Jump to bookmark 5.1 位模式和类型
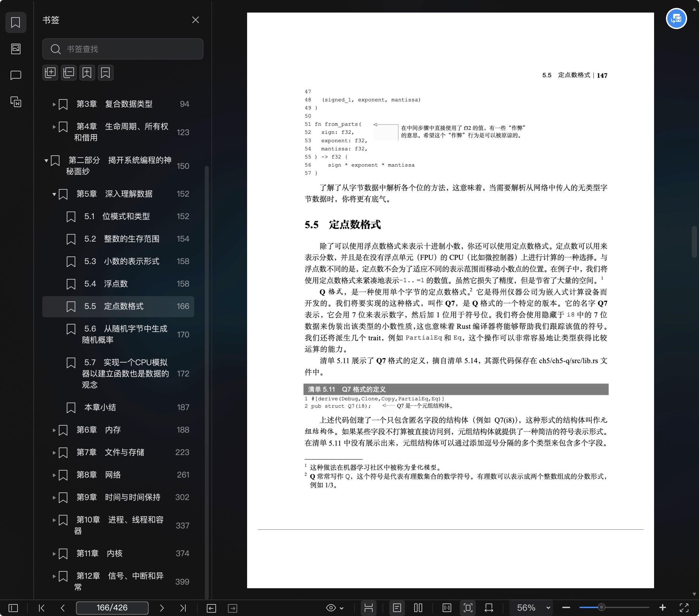This screenshot has height=616, width=699. pos(118,216)
